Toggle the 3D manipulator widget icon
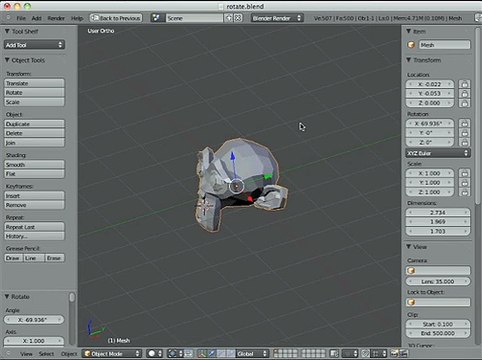Image resolution: width=482 pixels, height=360 pixels. [x=202, y=353]
